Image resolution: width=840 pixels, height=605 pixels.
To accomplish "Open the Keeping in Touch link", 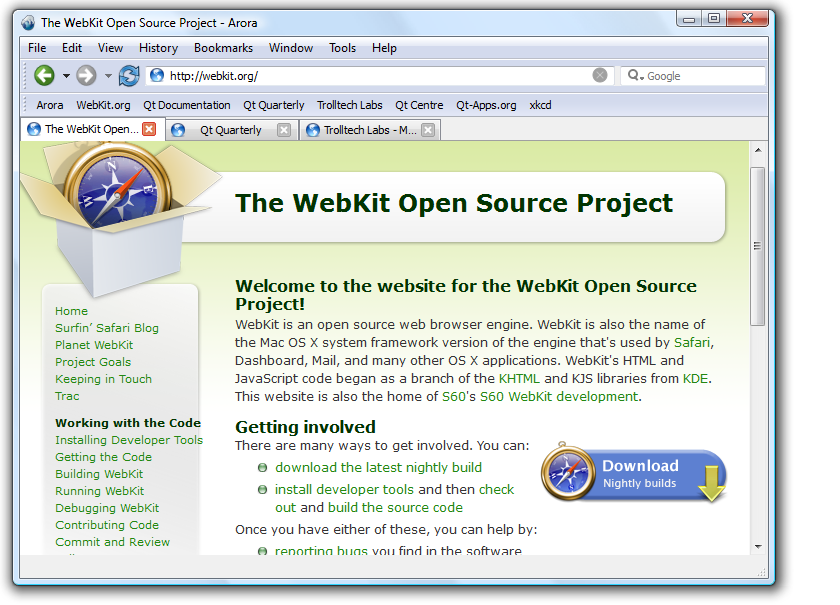I will (x=103, y=379).
